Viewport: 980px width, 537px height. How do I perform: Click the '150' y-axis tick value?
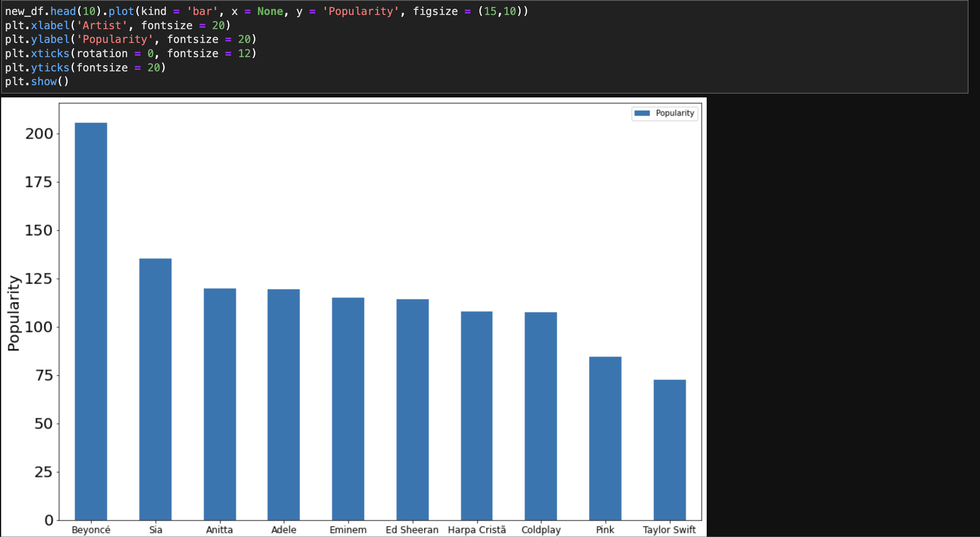(38, 231)
